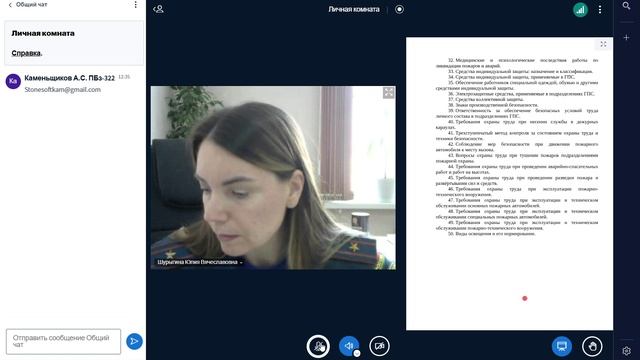Open chat options three-dot menu
Image resolution: width=640 pixels, height=360 pixels.
pos(136,4)
